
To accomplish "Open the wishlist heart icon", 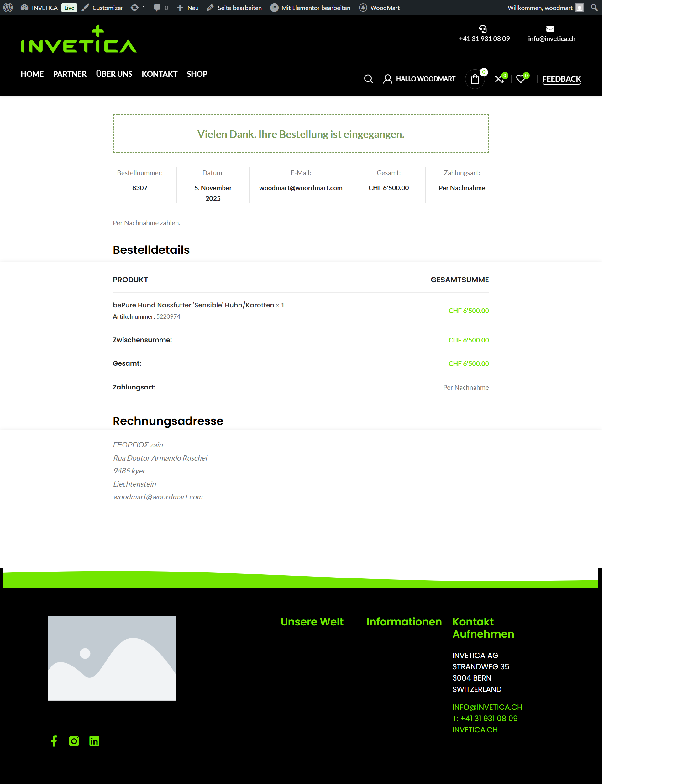I will click(x=520, y=79).
